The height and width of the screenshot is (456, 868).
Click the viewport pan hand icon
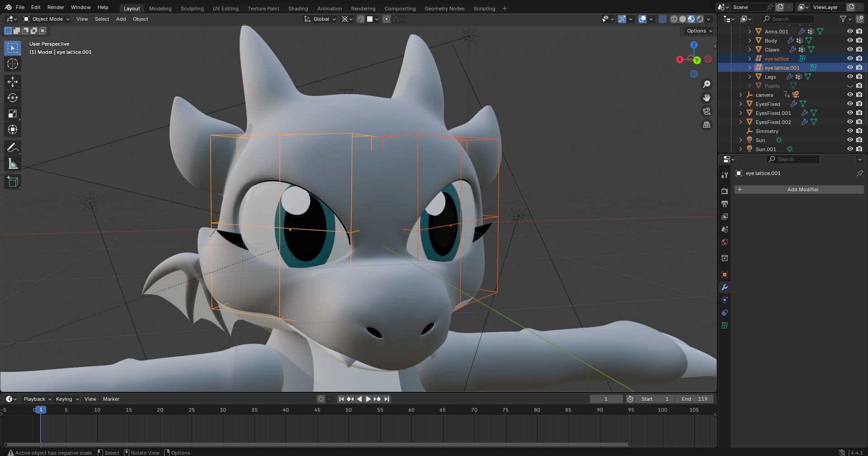pyautogui.click(x=707, y=98)
